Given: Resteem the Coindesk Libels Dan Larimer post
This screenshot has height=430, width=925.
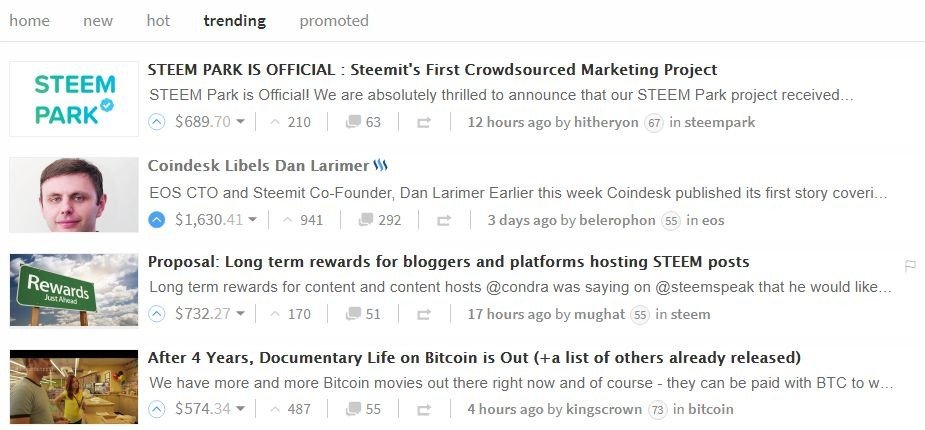Looking at the screenshot, I should point(444,220).
